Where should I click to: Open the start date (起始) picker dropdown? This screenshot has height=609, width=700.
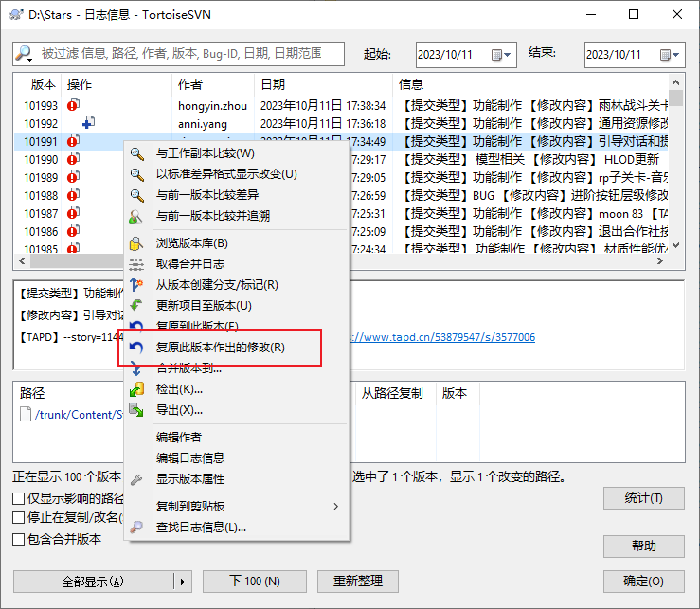pyautogui.click(x=507, y=55)
